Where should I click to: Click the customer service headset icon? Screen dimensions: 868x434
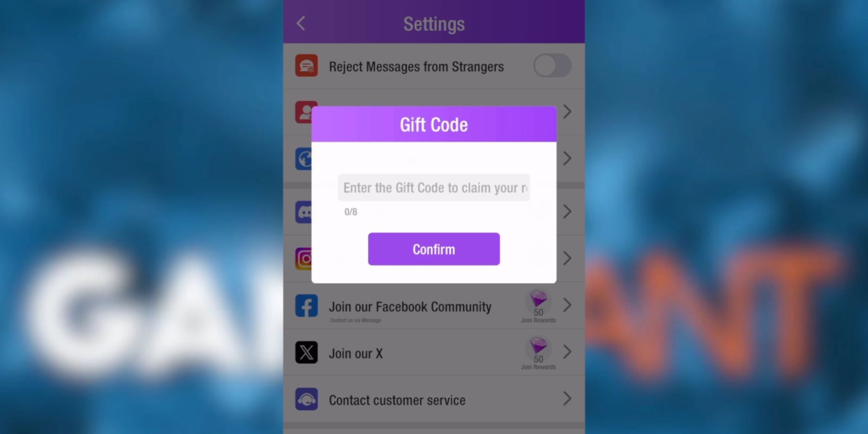[307, 400]
